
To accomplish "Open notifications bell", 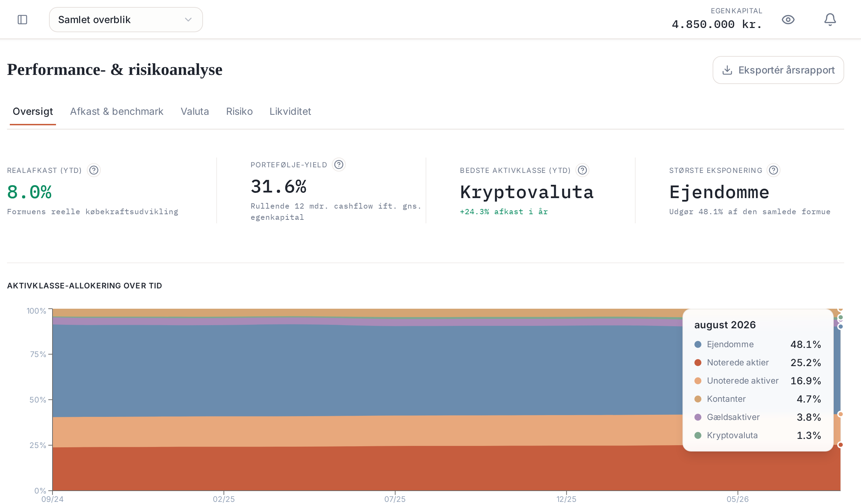I will click(830, 20).
